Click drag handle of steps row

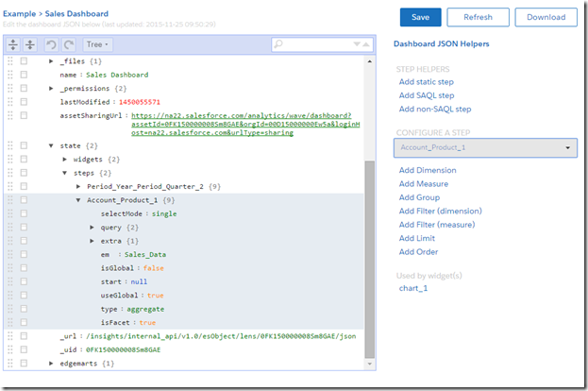pos(10,173)
